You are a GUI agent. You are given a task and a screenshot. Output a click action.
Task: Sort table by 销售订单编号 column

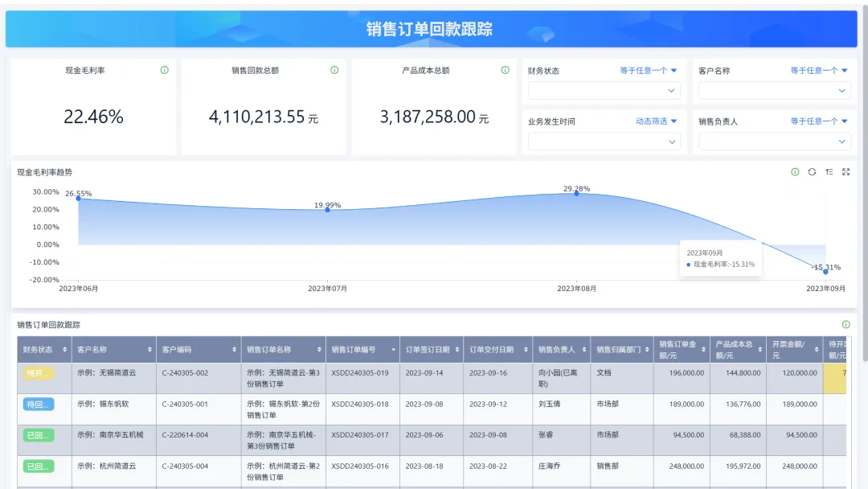393,349
